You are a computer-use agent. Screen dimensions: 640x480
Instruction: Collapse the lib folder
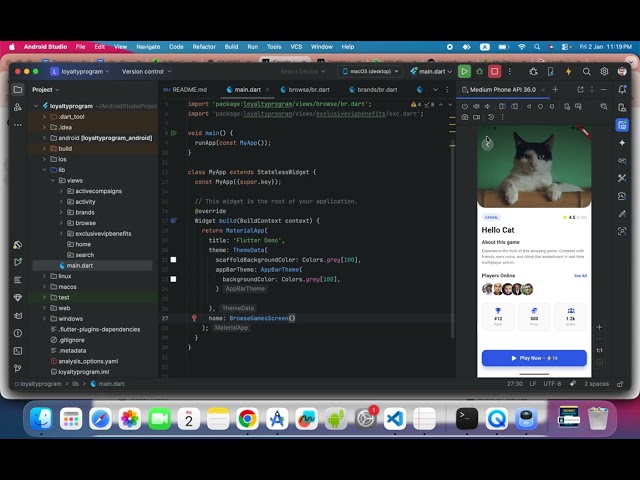pyautogui.click(x=44, y=170)
